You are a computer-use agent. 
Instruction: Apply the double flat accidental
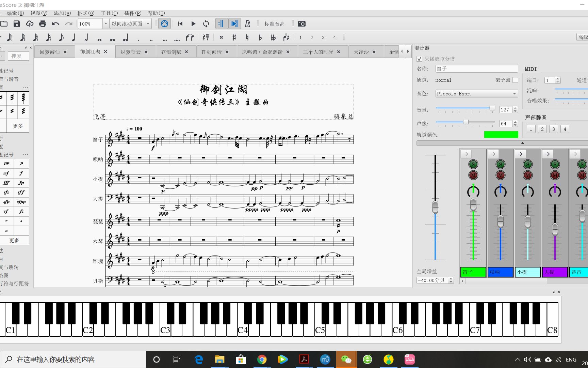273,37
